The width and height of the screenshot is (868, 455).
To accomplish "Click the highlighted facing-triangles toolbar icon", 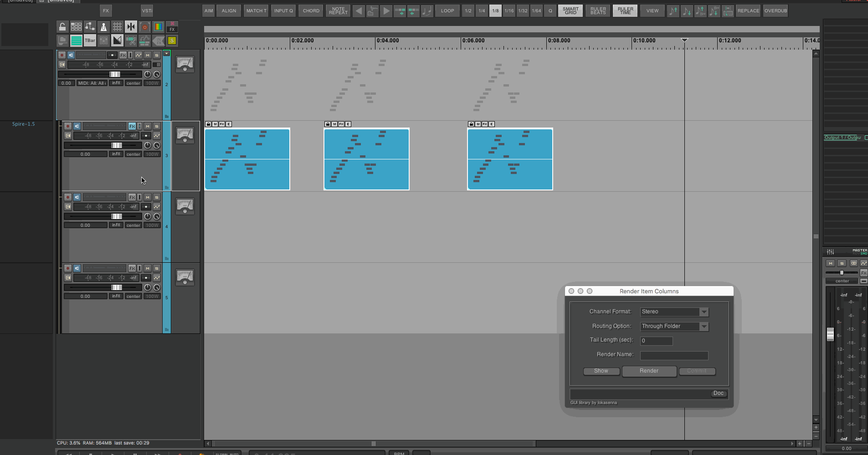I will point(131,27).
